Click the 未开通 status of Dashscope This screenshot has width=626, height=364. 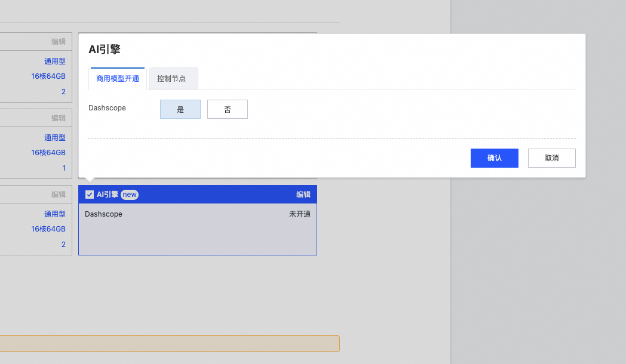click(300, 214)
